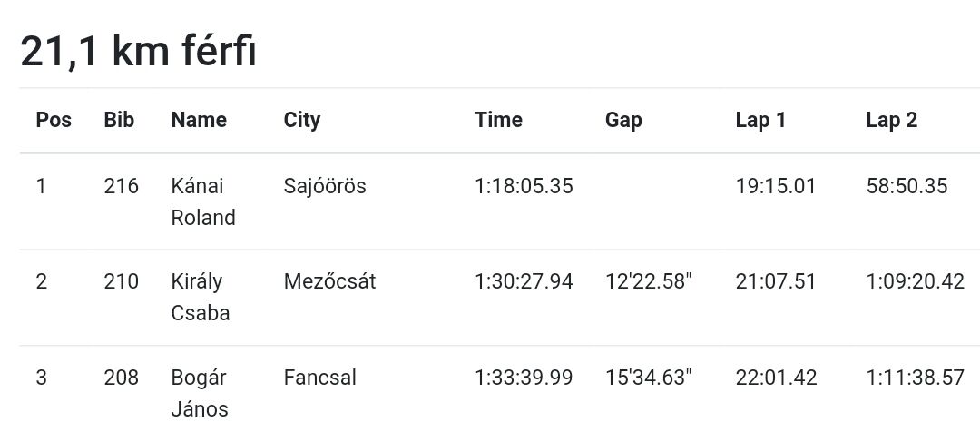Click Lap 1 time 22:01.42
The height and width of the screenshot is (432, 980).
point(776,378)
